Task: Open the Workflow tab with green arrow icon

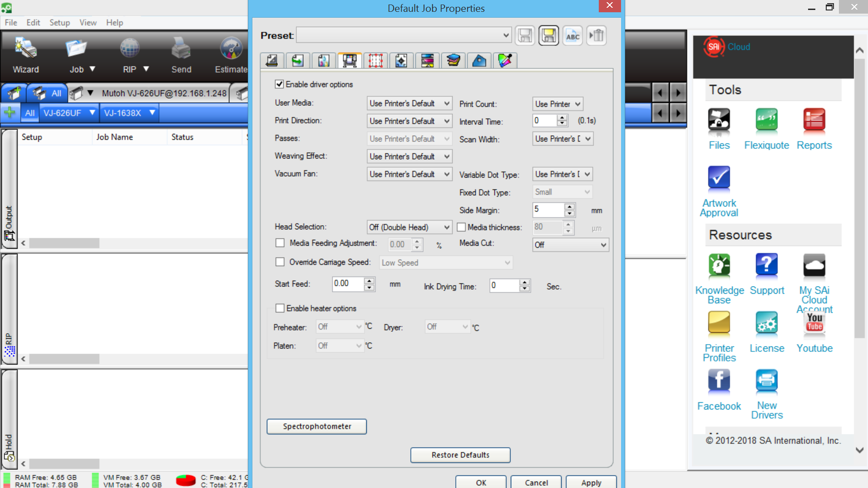Action: pos(298,60)
